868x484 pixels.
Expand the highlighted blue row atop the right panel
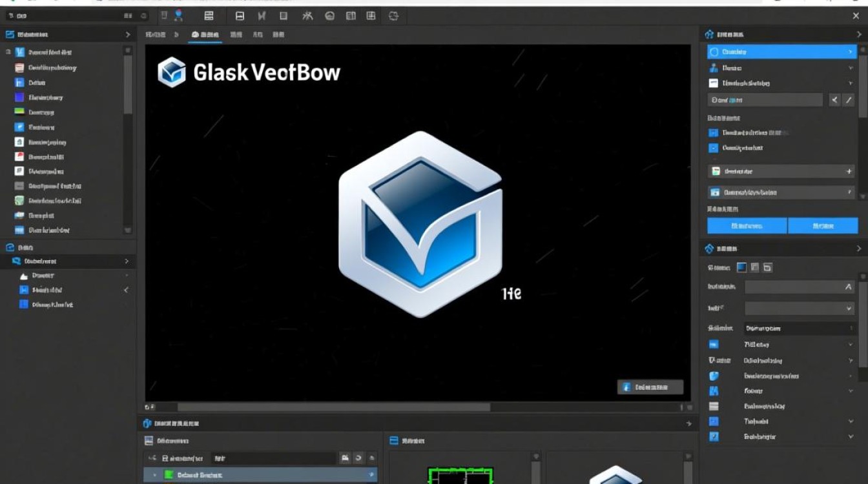tap(780, 52)
